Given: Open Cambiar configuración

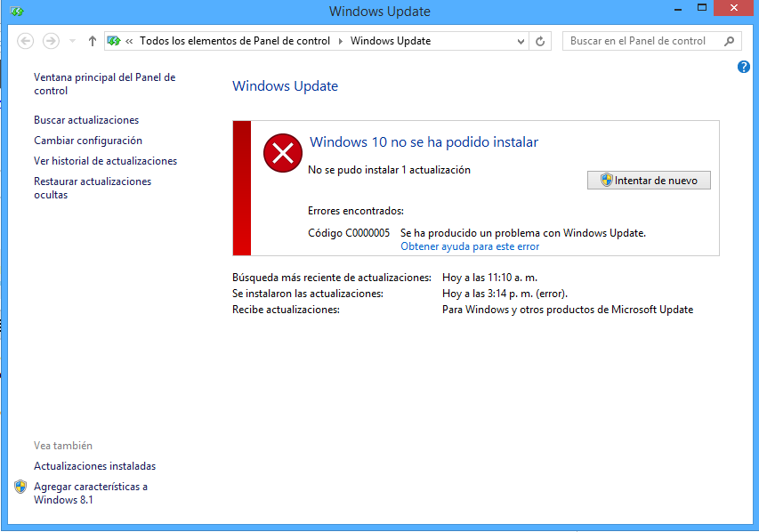Looking at the screenshot, I should [88, 141].
